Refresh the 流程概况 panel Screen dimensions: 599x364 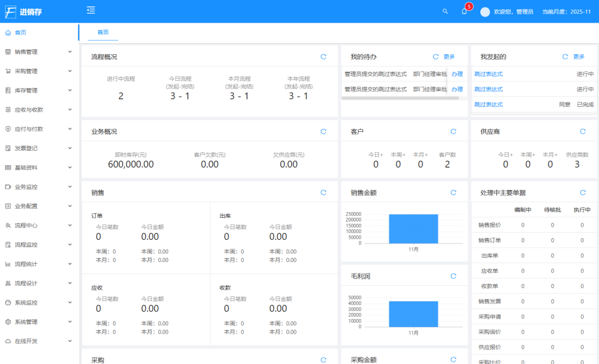(x=323, y=57)
